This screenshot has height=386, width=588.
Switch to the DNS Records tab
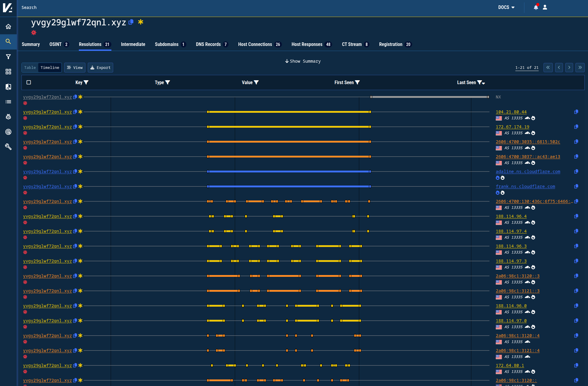click(x=208, y=44)
